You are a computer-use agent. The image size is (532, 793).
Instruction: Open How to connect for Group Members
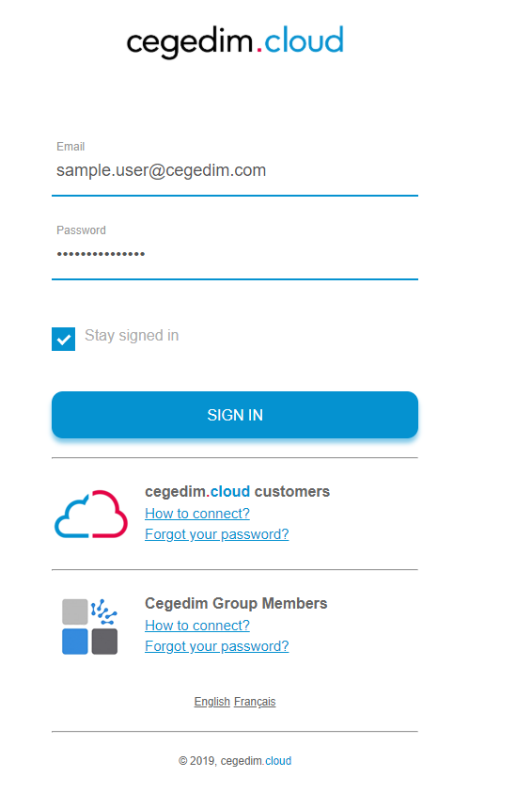(197, 626)
